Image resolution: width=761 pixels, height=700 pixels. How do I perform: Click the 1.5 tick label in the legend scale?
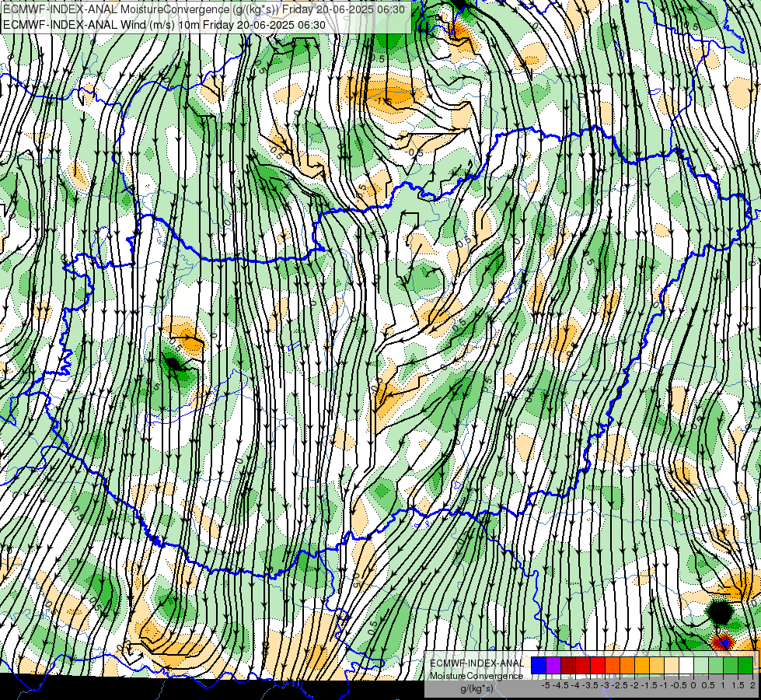point(738,685)
